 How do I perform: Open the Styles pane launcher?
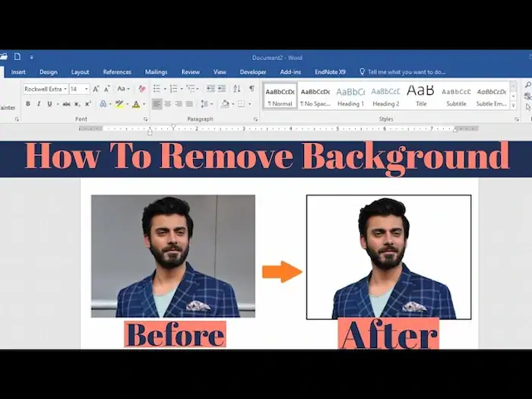516,119
